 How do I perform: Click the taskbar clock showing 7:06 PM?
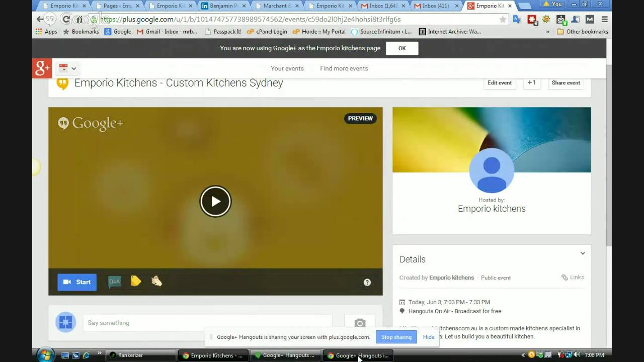tap(595, 355)
